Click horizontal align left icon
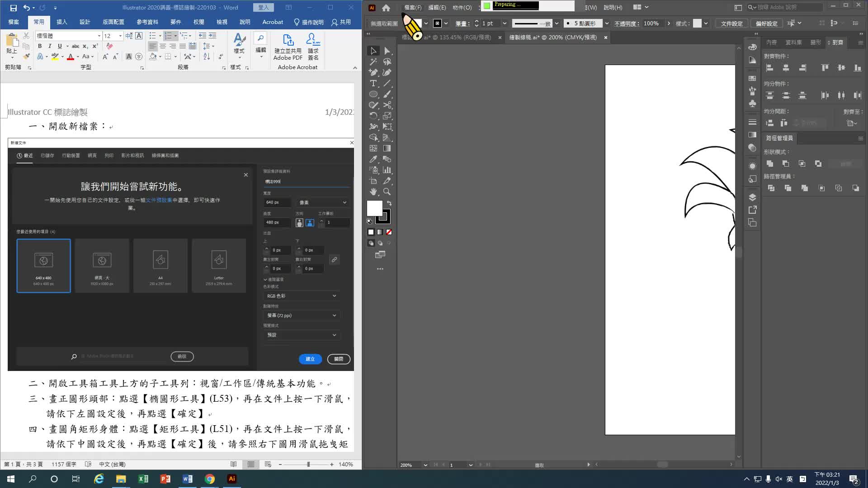Image resolution: width=868 pixels, height=488 pixels. [769, 68]
